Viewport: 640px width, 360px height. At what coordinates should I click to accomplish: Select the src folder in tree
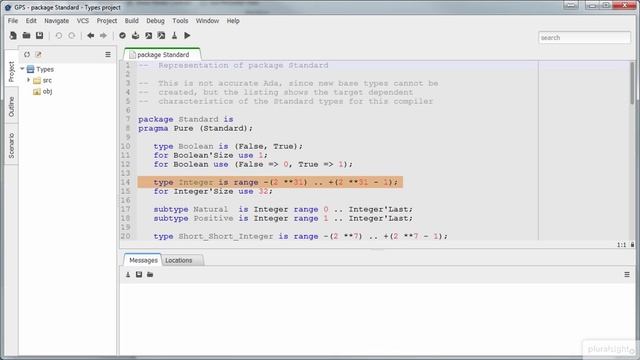pos(47,80)
